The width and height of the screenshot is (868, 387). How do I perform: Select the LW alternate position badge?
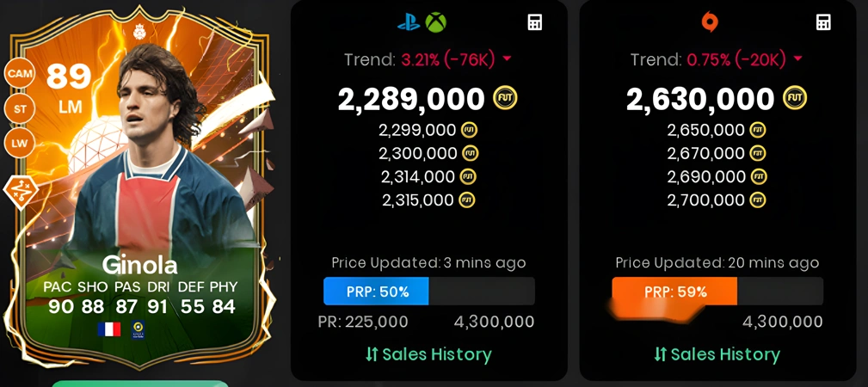(x=20, y=144)
